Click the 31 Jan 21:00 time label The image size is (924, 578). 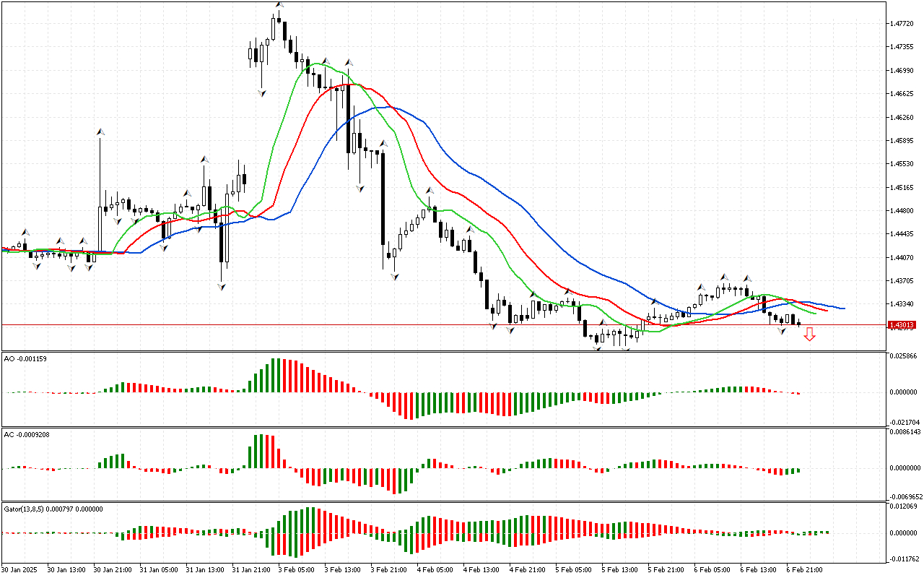pyautogui.click(x=250, y=570)
